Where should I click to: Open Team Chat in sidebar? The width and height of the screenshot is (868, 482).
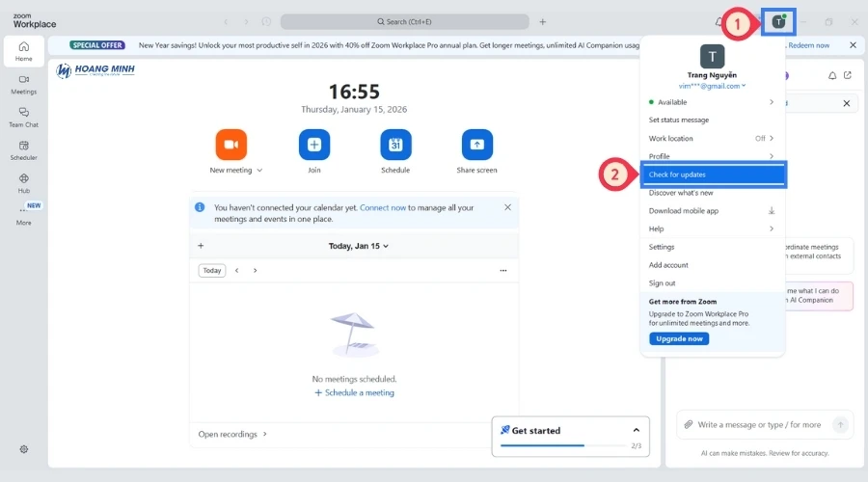[23, 118]
